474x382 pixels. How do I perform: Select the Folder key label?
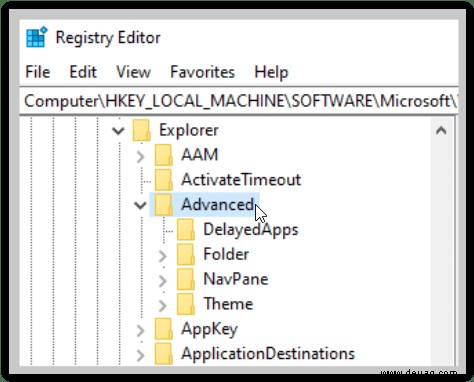226,254
